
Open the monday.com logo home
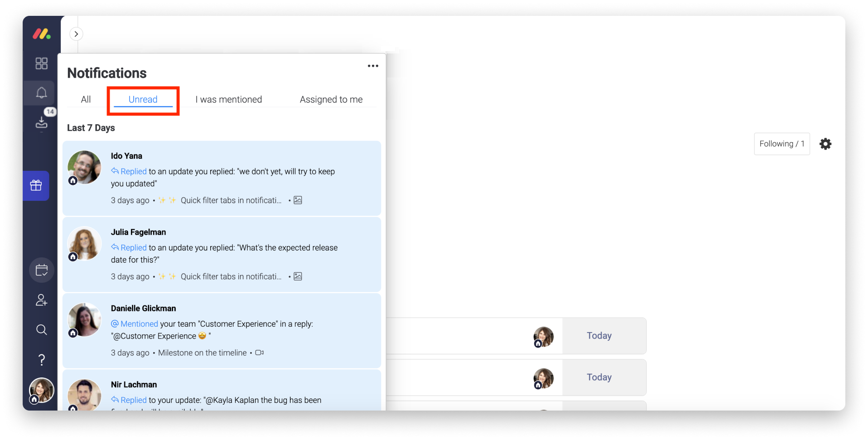[41, 34]
